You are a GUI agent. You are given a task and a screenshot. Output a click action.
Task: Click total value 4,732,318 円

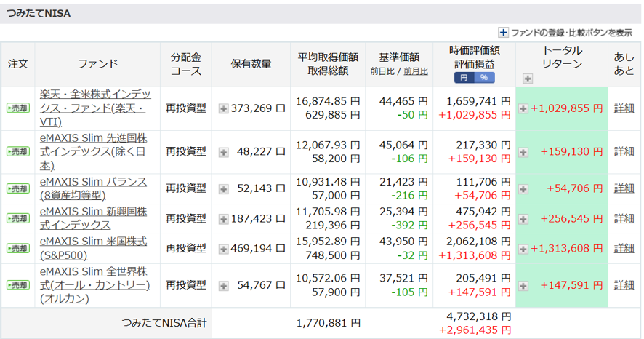478,316
